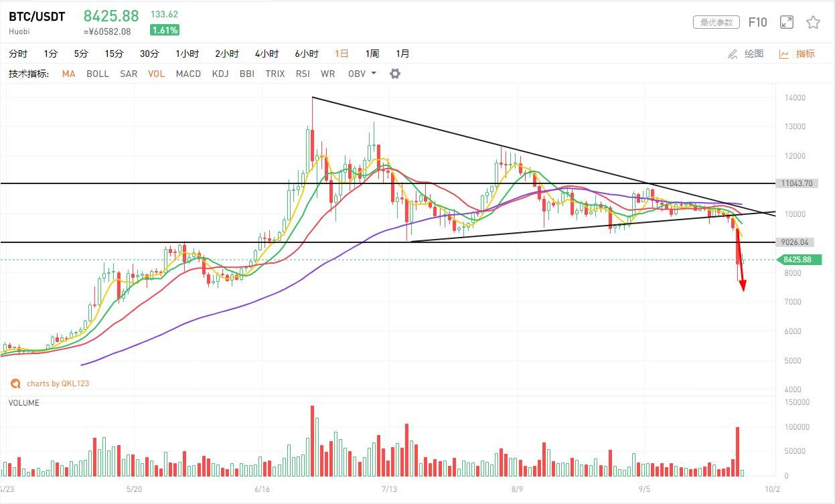
Task: Select the 6小时 interval
Action: (306, 54)
